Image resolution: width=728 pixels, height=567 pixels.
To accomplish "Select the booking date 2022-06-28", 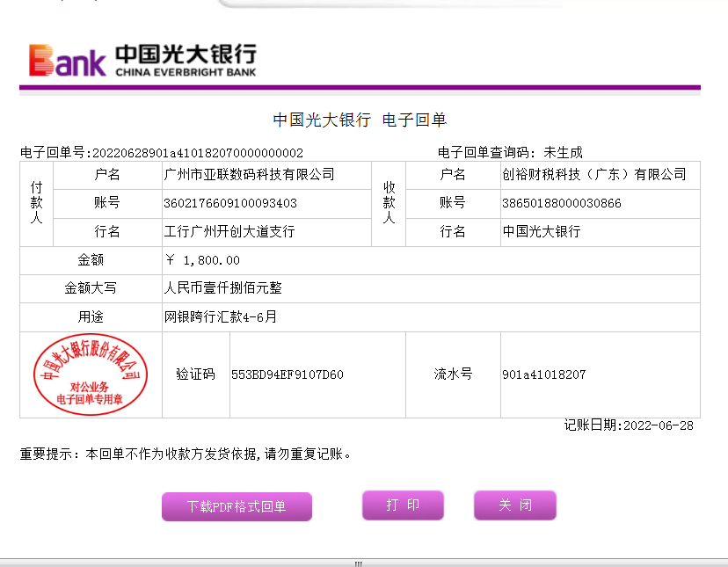I will [659, 425].
